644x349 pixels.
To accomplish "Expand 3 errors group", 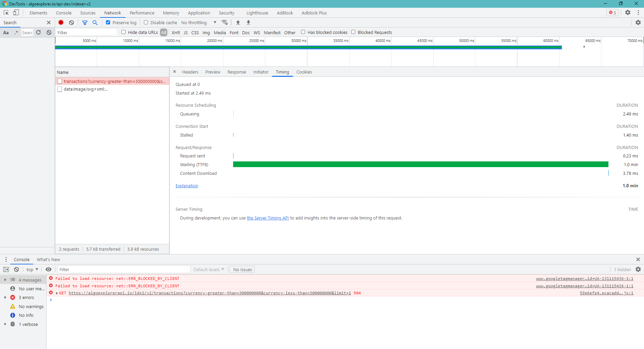I will 5,297.
